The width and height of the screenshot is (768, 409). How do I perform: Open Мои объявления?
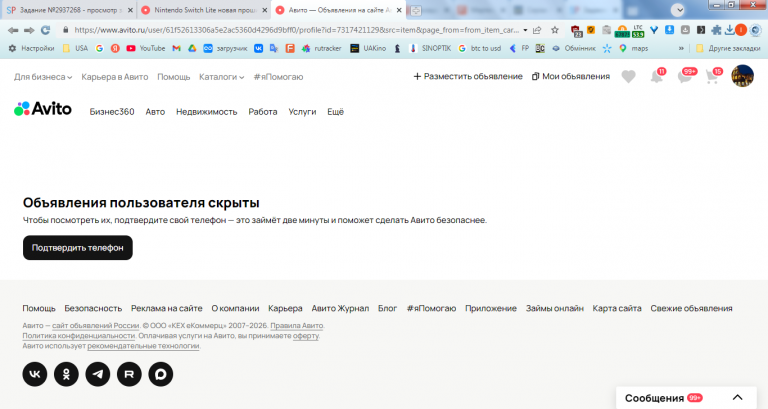coord(571,76)
